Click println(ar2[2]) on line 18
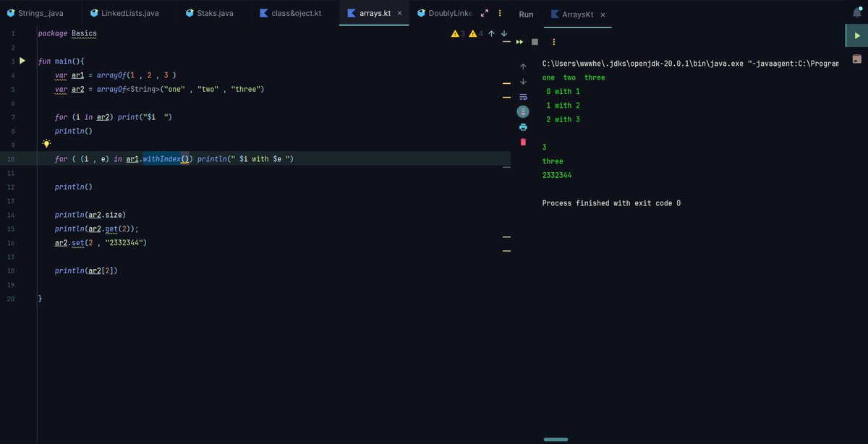The height and width of the screenshot is (444, 868). [86, 270]
